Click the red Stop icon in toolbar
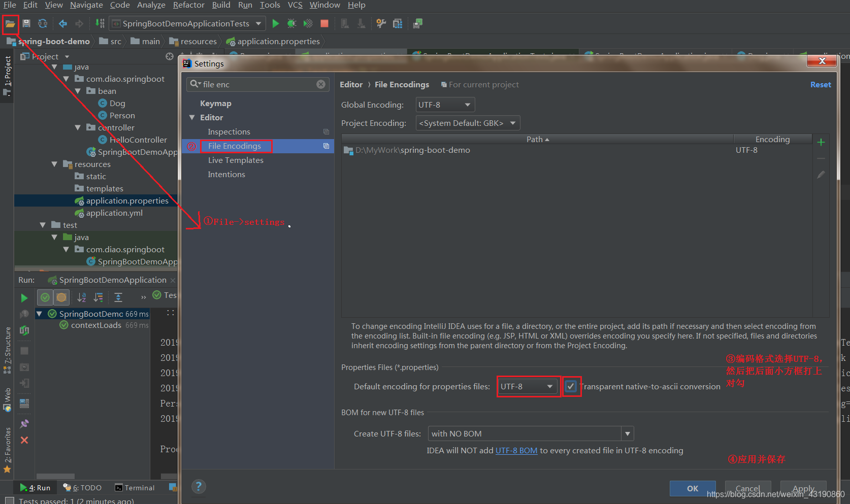The image size is (850, 504). pos(324,23)
